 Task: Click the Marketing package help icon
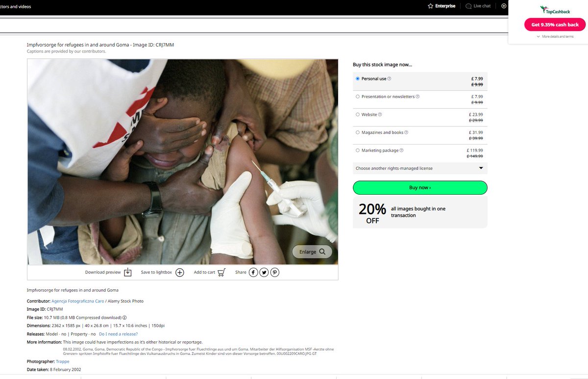402,151
